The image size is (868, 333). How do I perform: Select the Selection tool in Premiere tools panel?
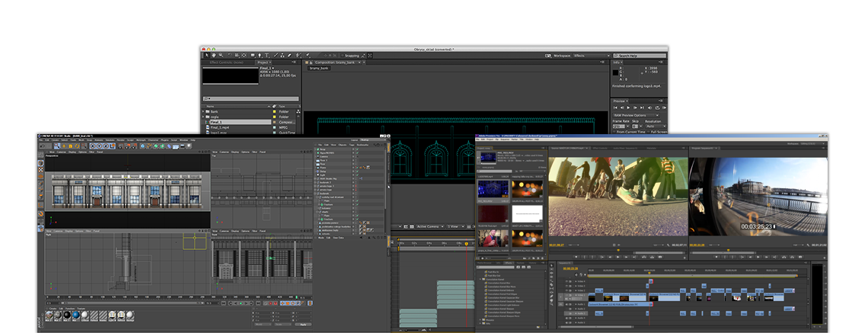551,265
